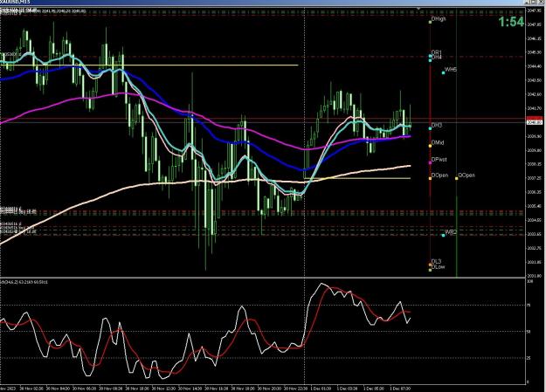Click the 2042.60 value on the price scale
Screen dimensions: 546x392
[x=536, y=94]
